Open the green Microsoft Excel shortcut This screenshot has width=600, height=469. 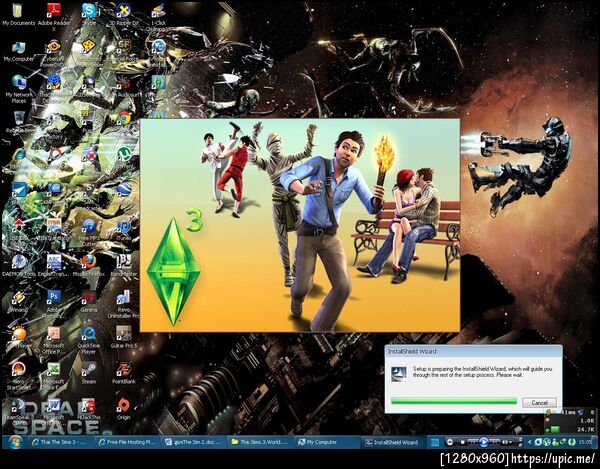pos(54,376)
